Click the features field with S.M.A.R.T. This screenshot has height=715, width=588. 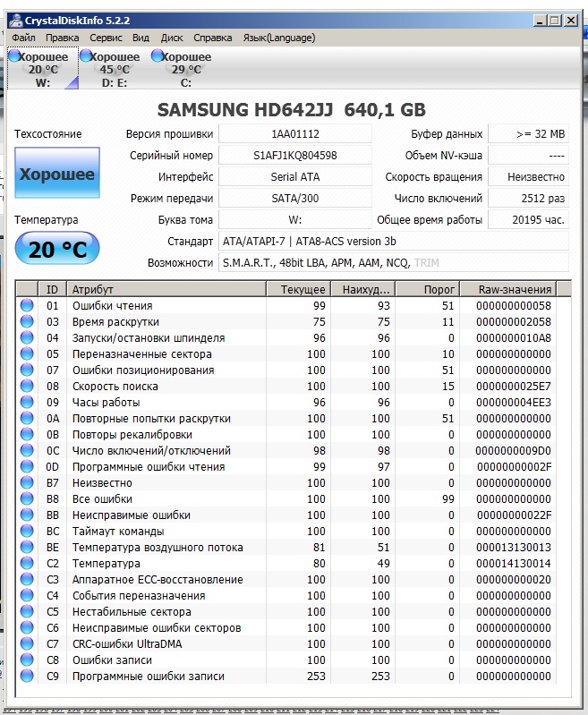pyautogui.click(x=394, y=263)
